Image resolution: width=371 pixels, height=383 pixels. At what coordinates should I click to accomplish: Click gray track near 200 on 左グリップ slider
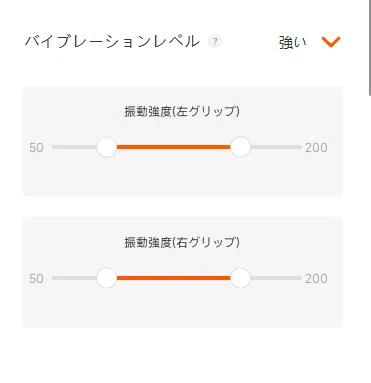coord(276,147)
